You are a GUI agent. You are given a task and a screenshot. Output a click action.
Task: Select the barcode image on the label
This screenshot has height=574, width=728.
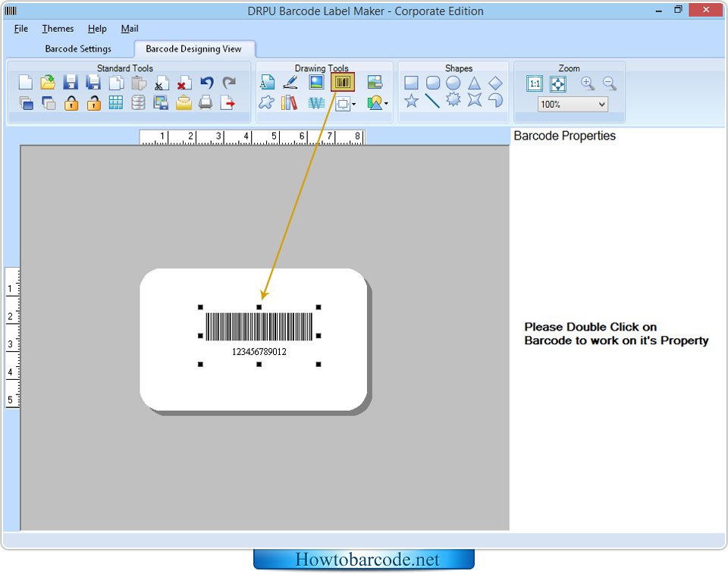coord(259,327)
